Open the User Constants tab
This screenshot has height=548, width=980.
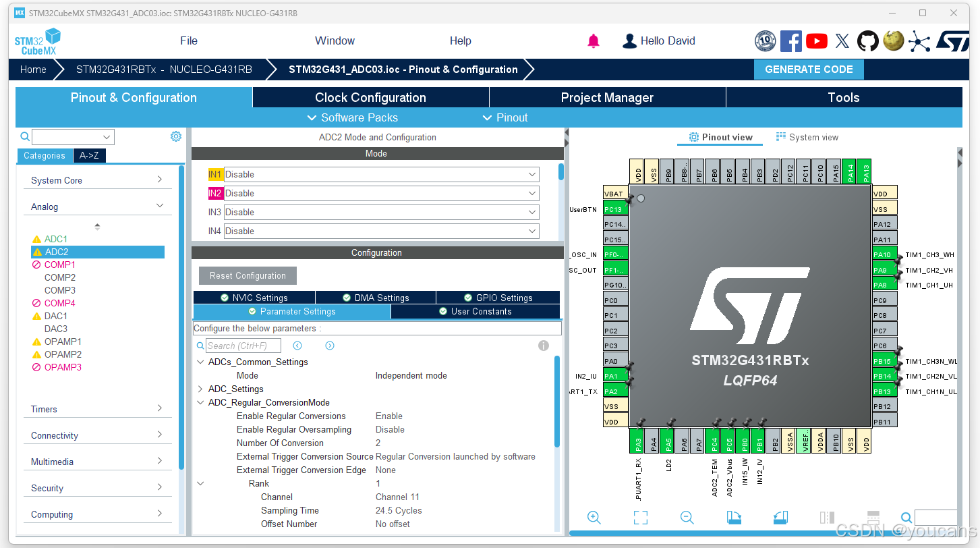click(475, 311)
